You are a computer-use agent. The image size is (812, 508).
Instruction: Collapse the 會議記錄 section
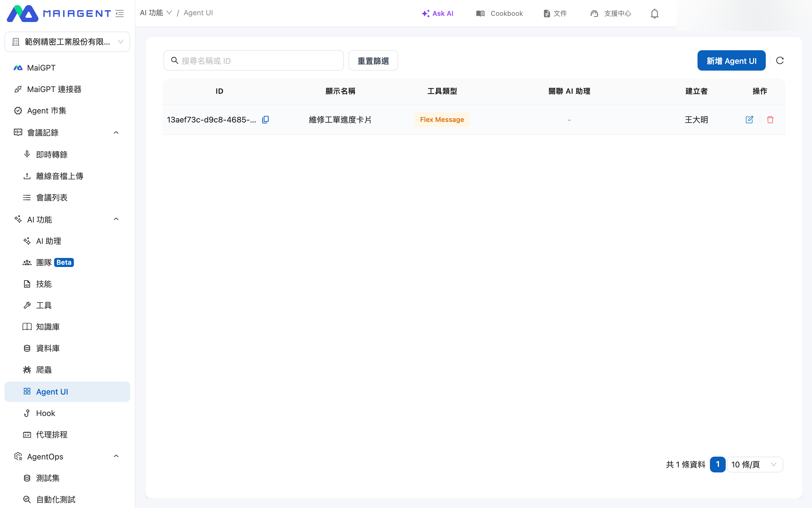(x=116, y=133)
